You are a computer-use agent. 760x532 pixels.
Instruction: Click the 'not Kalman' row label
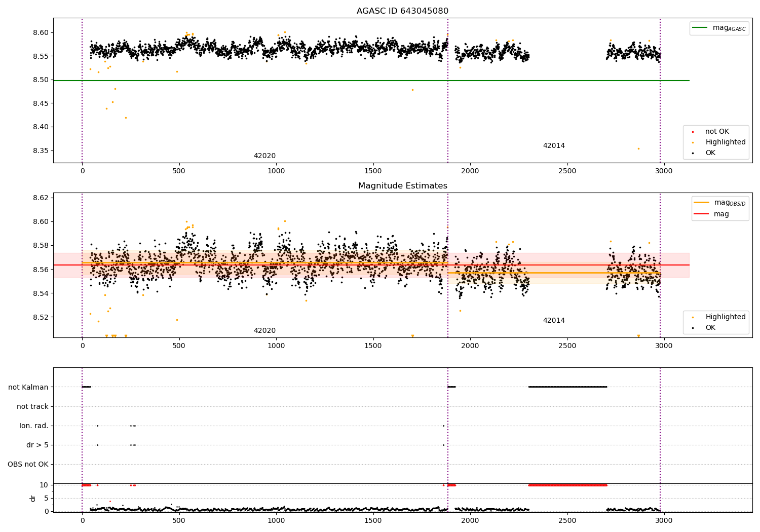tap(28, 387)
